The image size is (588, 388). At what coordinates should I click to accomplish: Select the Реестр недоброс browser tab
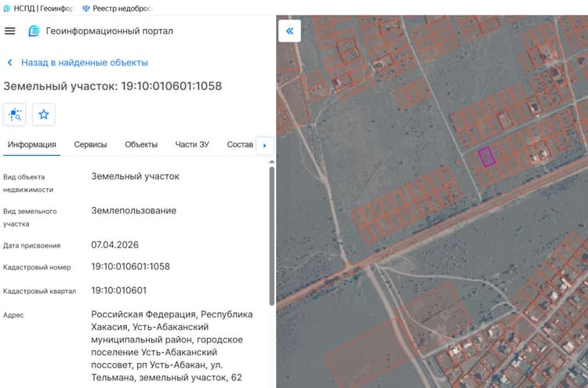[118, 9]
